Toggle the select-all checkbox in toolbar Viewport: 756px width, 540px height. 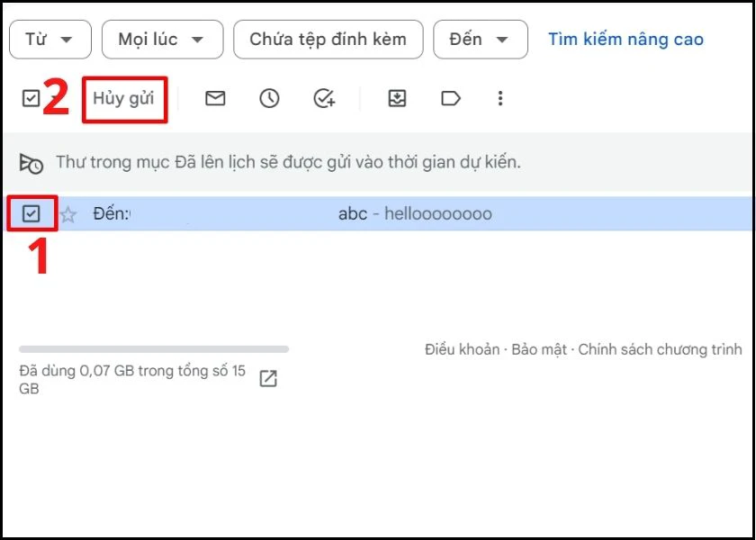point(31,99)
